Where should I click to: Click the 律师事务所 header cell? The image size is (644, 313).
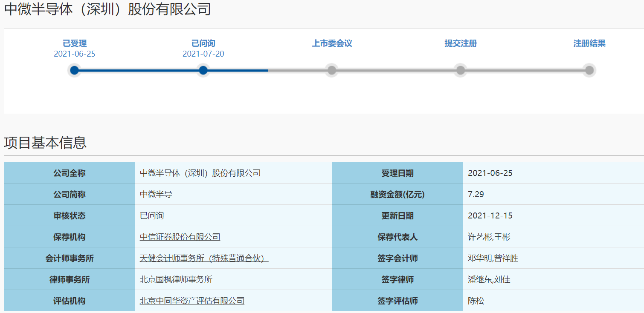coord(70,279)
